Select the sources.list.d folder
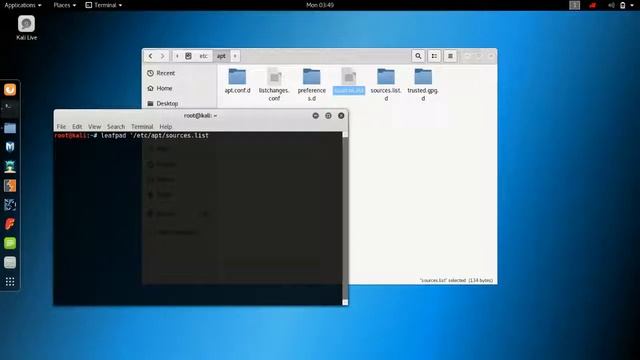Viewport: 640px width, 360px height. click(x=386, y=84)
